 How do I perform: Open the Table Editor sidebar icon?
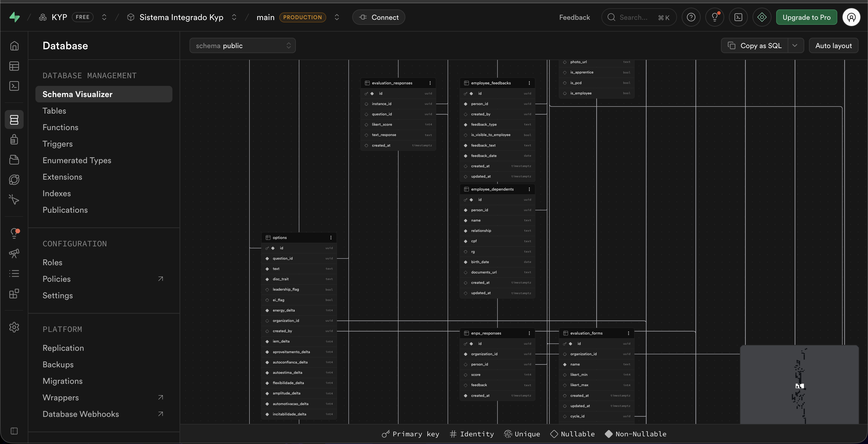coord(14,66)
